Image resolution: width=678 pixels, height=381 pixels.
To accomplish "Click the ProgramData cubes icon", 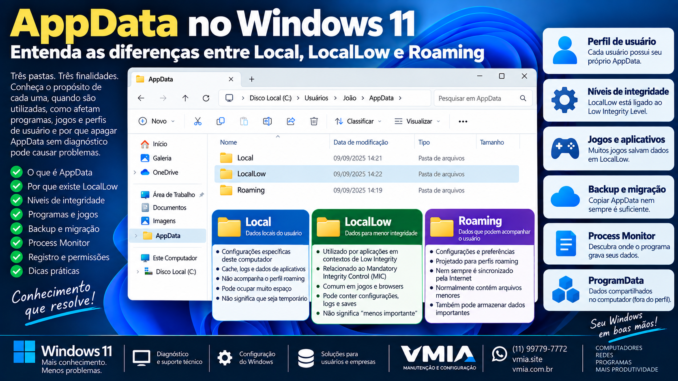I will (x=566, y=290).
